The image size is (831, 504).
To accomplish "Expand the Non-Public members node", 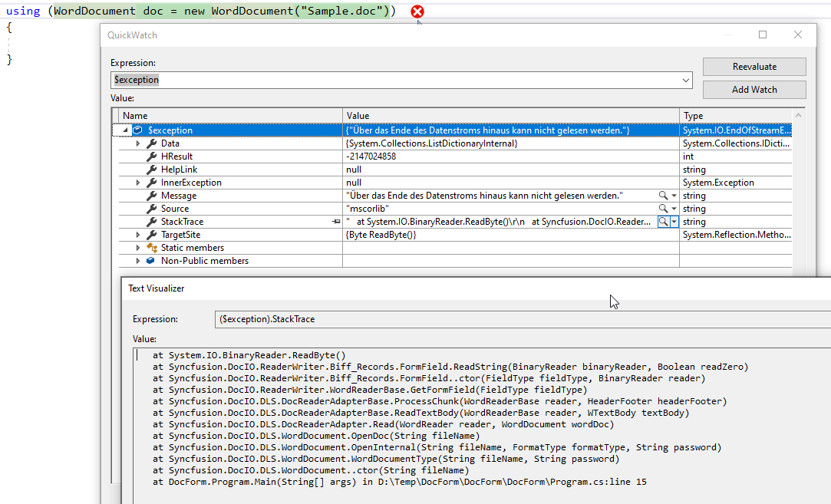I will click(138, 261).
